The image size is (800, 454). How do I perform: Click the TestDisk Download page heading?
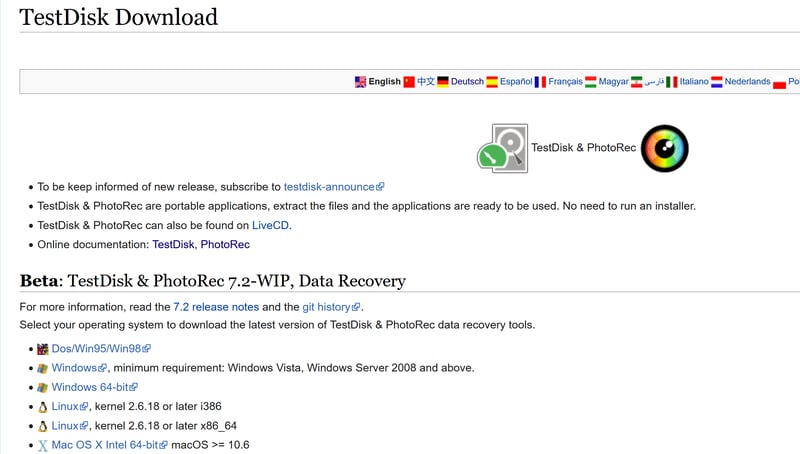(118, 17)
